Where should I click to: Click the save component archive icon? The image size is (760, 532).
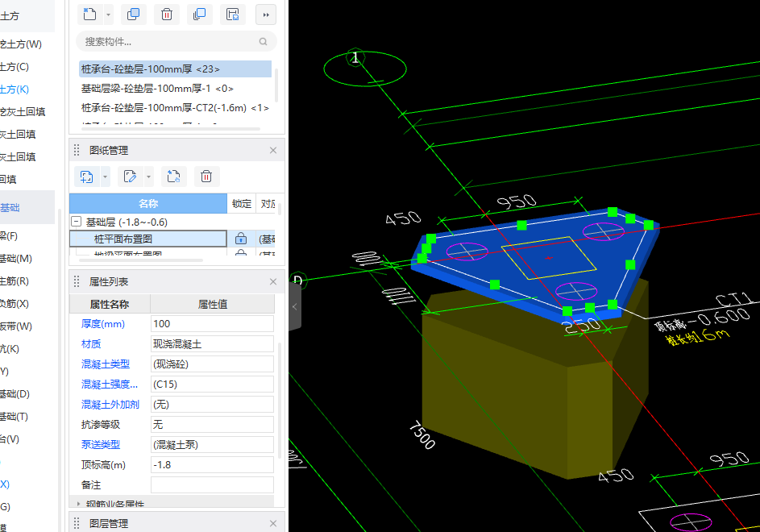[x=233, y=15]
